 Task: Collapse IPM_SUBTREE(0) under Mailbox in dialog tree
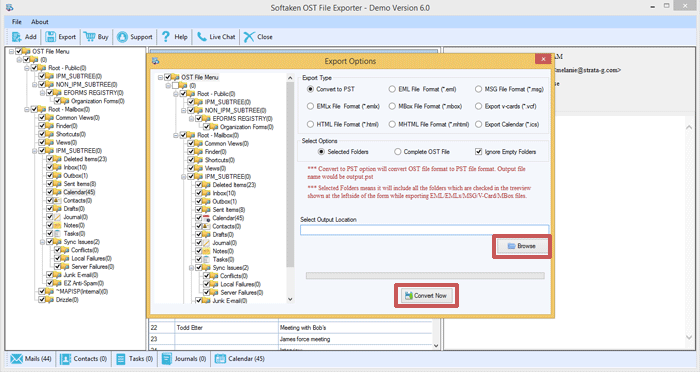click(183, 176)
